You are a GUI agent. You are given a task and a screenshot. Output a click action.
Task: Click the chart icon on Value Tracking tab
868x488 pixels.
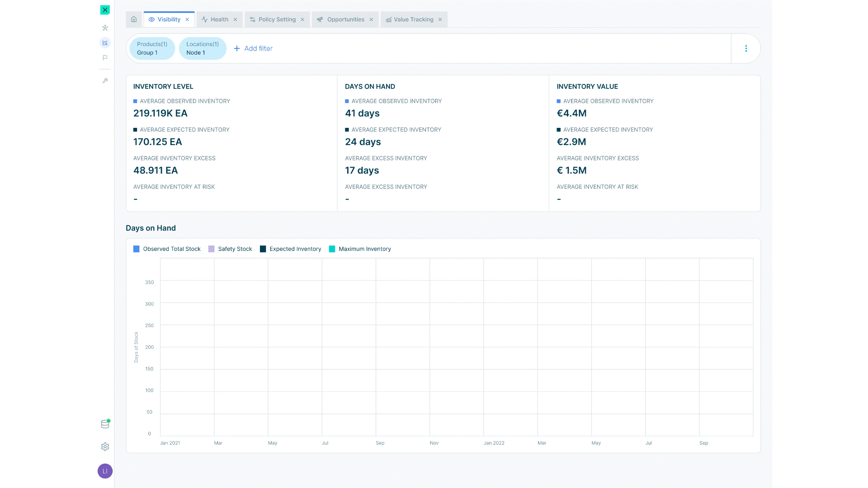[x=388, y=19]
